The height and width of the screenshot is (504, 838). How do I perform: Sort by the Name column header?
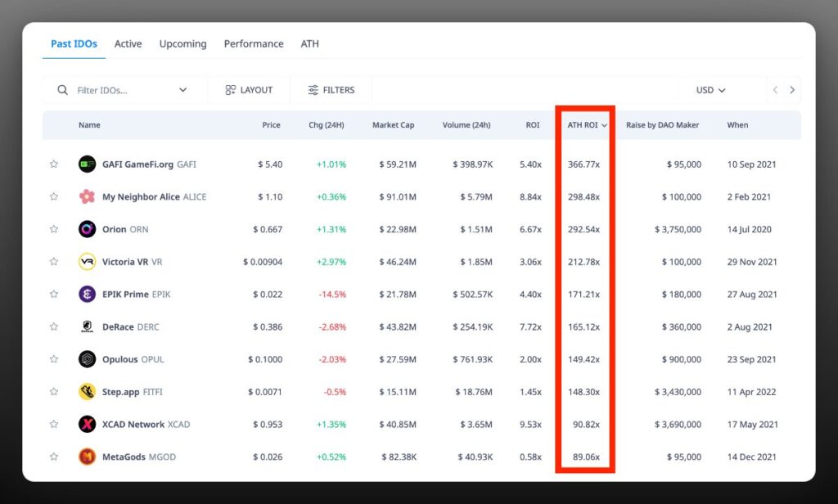coord(89,125)
